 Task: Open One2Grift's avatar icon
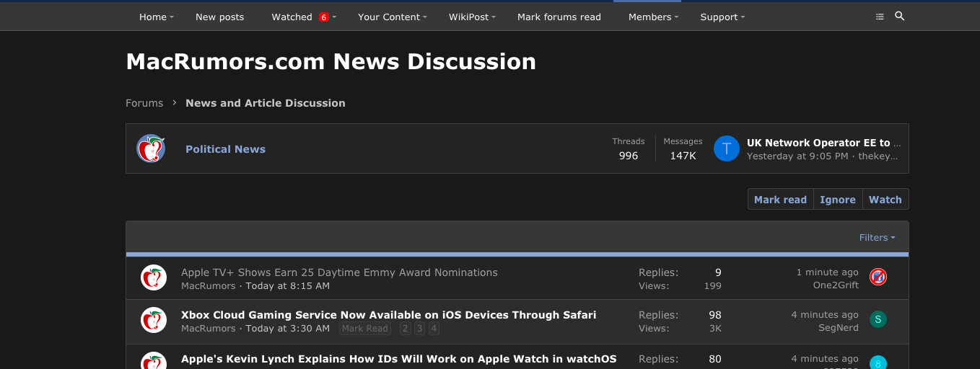[878, 277]
